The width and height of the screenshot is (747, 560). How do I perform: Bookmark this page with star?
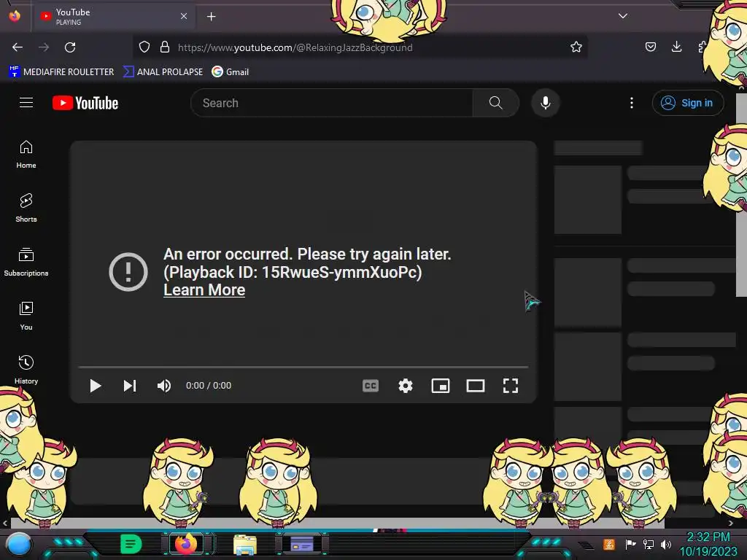click(x=576, y=47)
